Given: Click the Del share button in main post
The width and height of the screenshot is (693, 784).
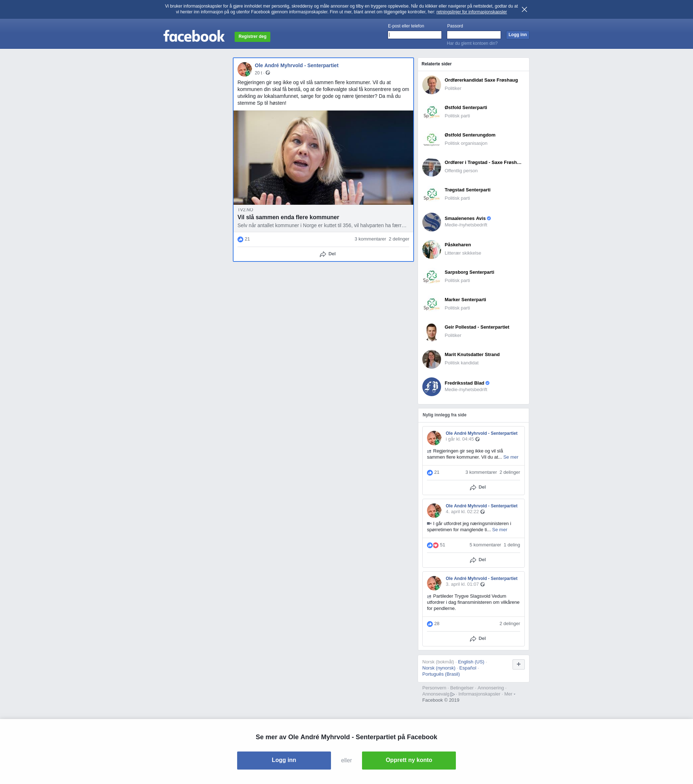Looking at the screenshot, I should click(x=327, y=254).
